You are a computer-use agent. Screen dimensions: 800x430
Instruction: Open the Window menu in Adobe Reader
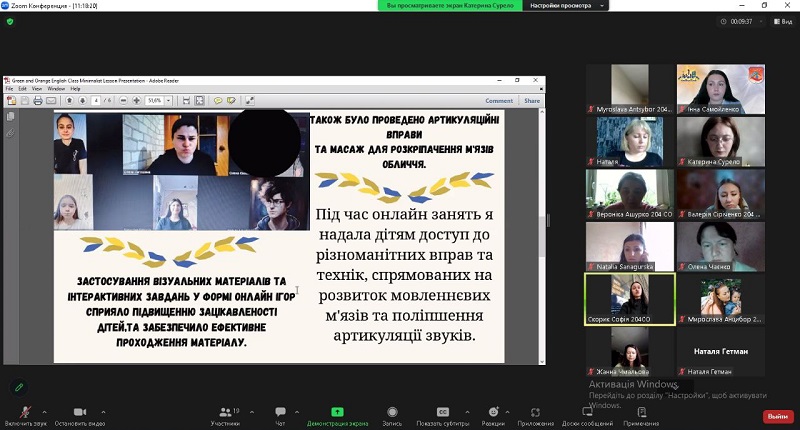[55, 89]
